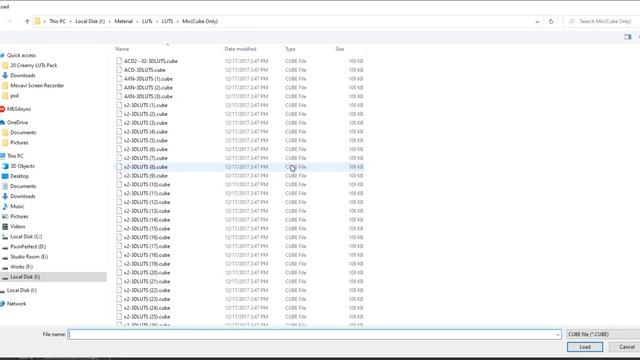Select x2-3DLUTS (25).cube file
Screen dimensions: 640x360
[x=147, y=317]
